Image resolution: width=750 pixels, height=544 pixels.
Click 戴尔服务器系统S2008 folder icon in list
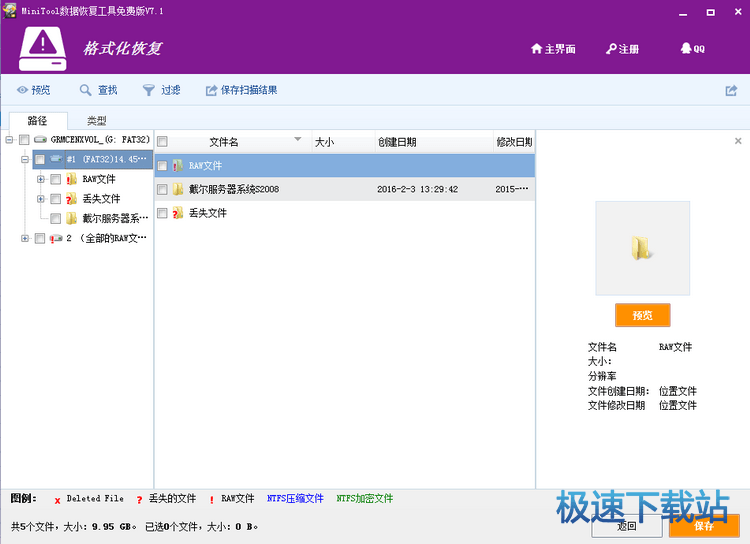point(177,189)
